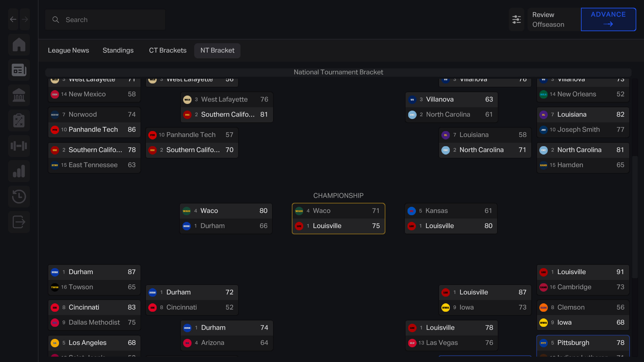Open the dumbbell training sidebar icon
Image resolution: width=644 pixels, height=362 pixels.
pyautogui.click(x=19, y=146)
